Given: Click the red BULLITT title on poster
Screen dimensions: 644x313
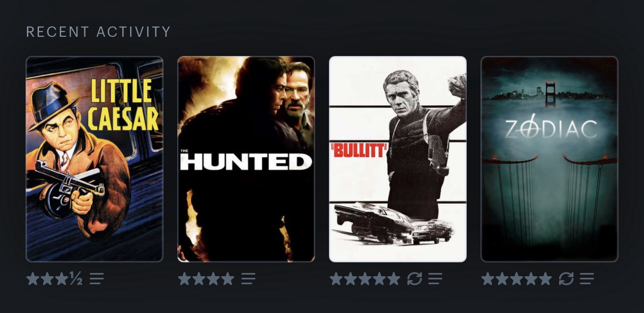Looking at the screenshot, I should pos(358,150).
